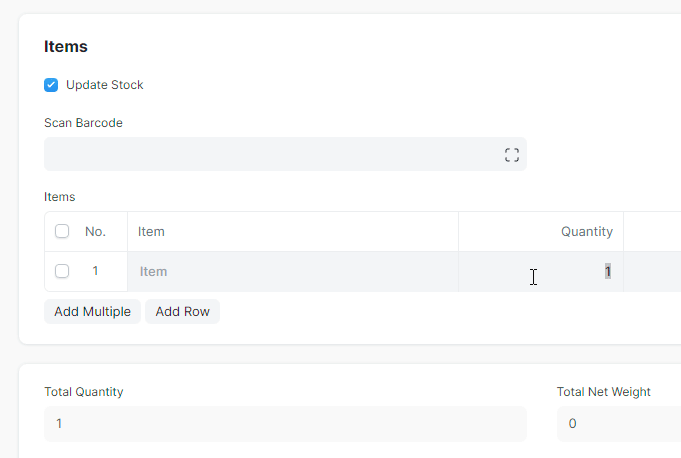
Task: Click the Quantity cell showing 1
Action: [x=541, y=272]
